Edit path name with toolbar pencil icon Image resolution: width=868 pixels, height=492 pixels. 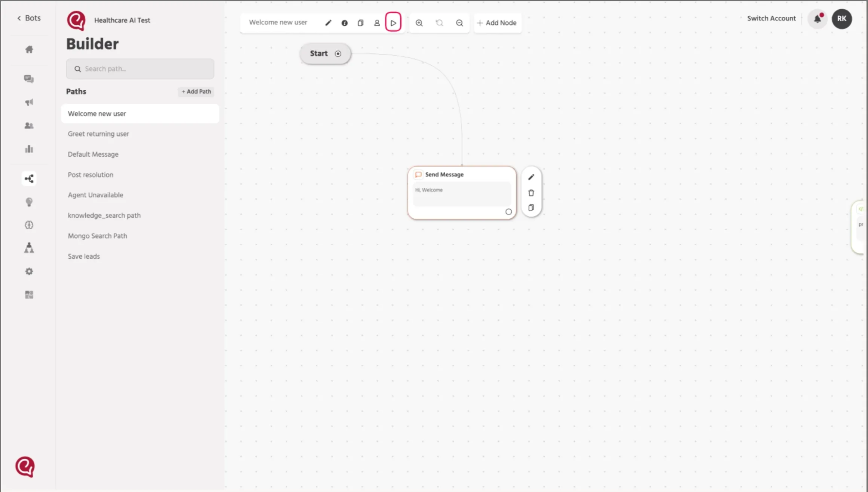click(328, 23)
